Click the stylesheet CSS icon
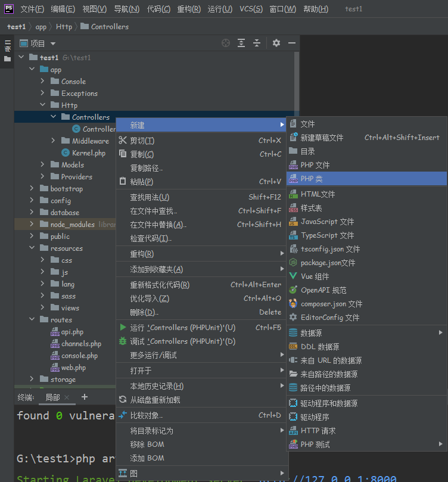This screenshot has height=482, width=448. [x=293, y=208]
